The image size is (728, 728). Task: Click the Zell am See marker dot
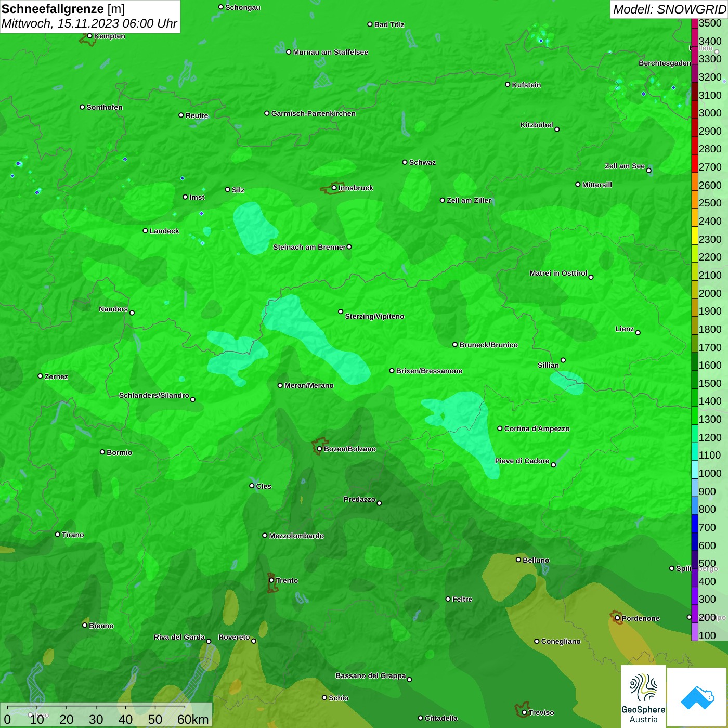click(x=649, y=170)
